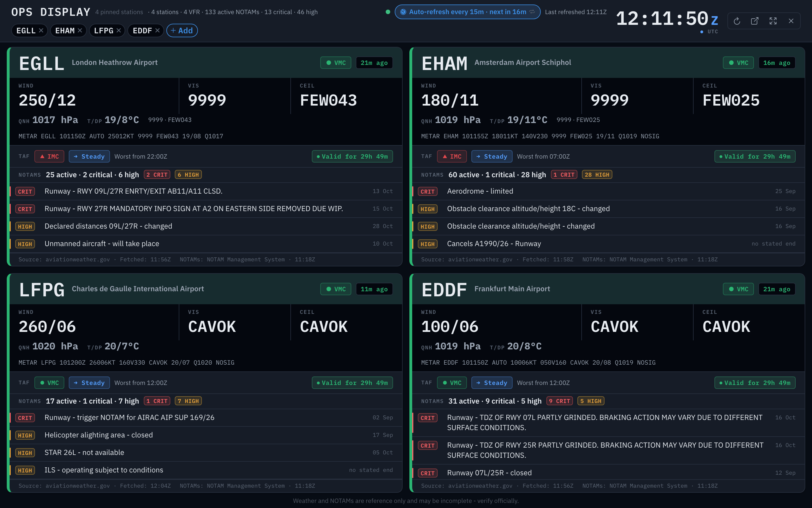
Task: Open the display in a new window
Action: pos(754,21)
